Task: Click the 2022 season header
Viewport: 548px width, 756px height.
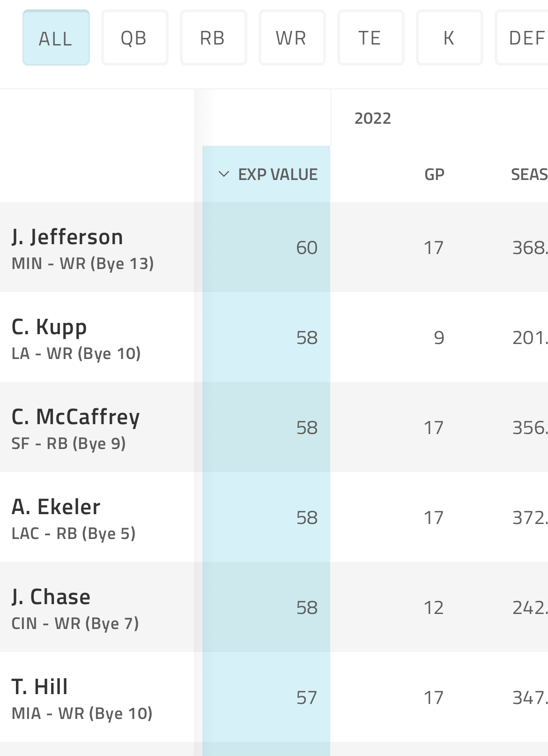Action: pyautogui.click(x=373, y=118)
